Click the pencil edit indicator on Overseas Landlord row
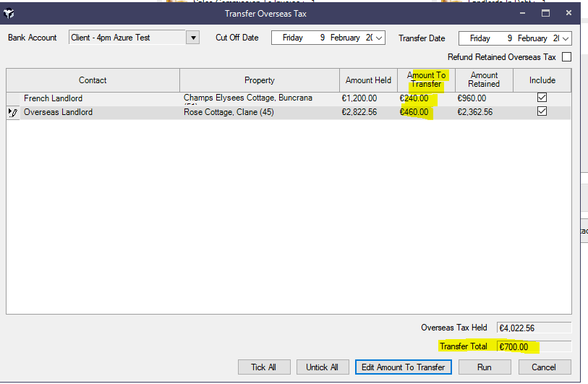This screenshot has width=588, height=384. pyautogui.click(x=12, y=113)
